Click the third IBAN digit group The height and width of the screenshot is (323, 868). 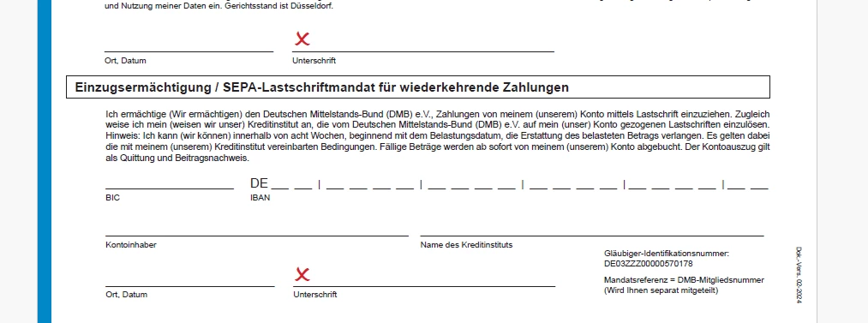point(471,188)
